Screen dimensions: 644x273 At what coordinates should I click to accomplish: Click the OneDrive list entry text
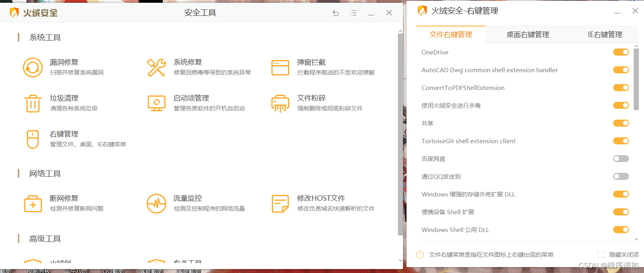click(435, 52)
